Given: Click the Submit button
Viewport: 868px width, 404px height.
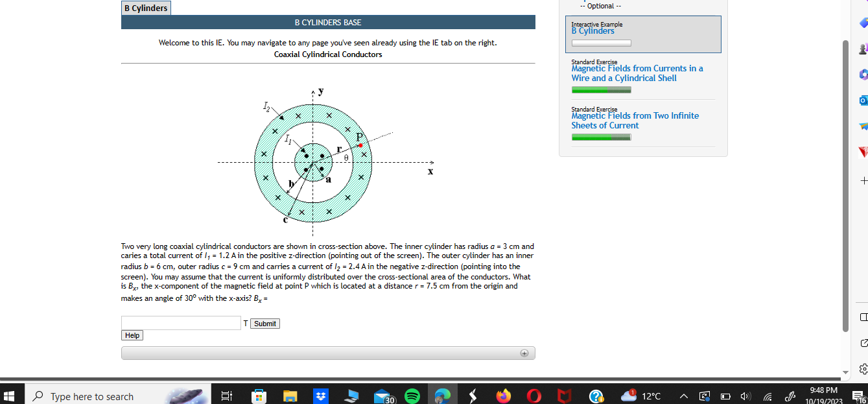Looking at the screenshot, I should [264, 323].
